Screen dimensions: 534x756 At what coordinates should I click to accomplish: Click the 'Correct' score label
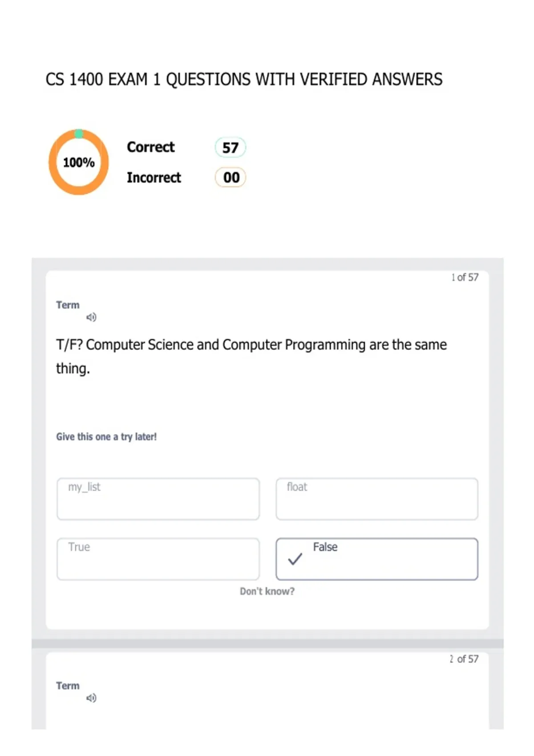150,147
